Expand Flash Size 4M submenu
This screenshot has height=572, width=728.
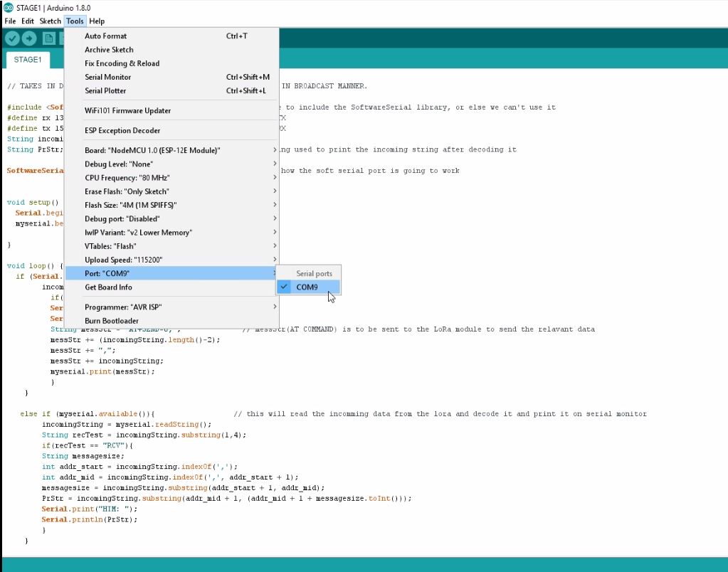[172, 205]
